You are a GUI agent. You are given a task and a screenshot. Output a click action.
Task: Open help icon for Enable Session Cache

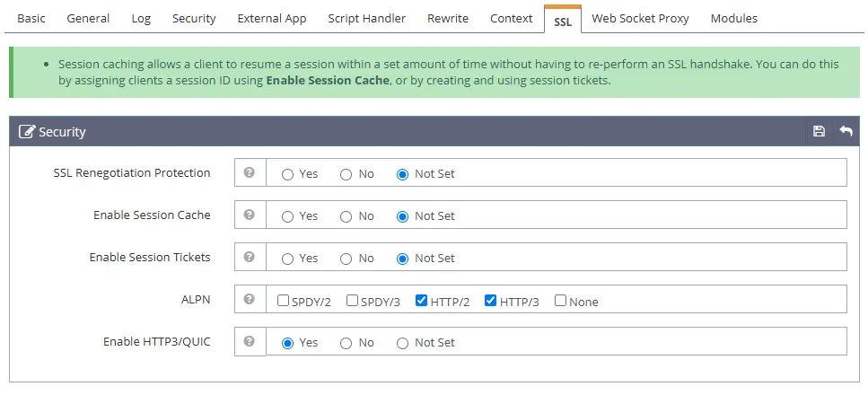pyautogui.click(x=250, y=215)
